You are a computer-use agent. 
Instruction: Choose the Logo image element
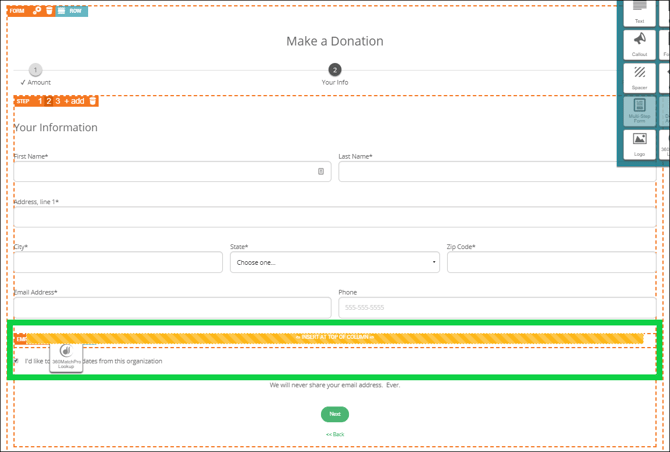[640, 144]
